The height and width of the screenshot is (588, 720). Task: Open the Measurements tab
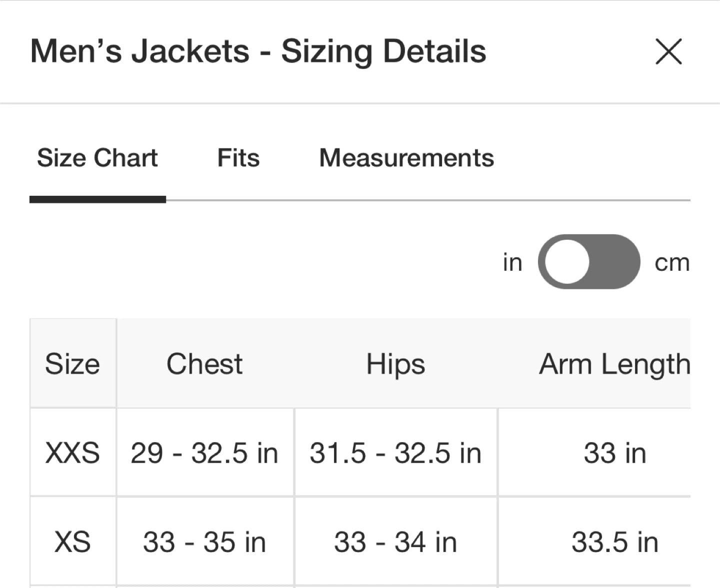click(406, 158)
